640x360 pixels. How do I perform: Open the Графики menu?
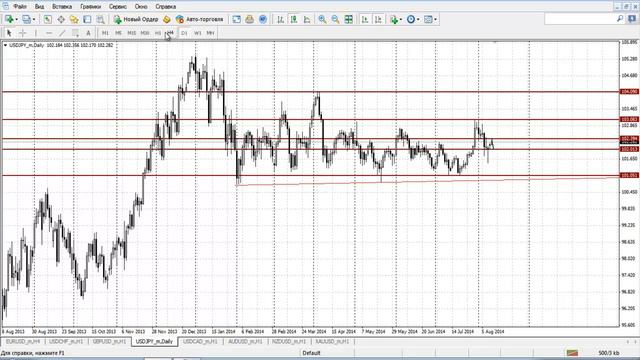point(90,7)
